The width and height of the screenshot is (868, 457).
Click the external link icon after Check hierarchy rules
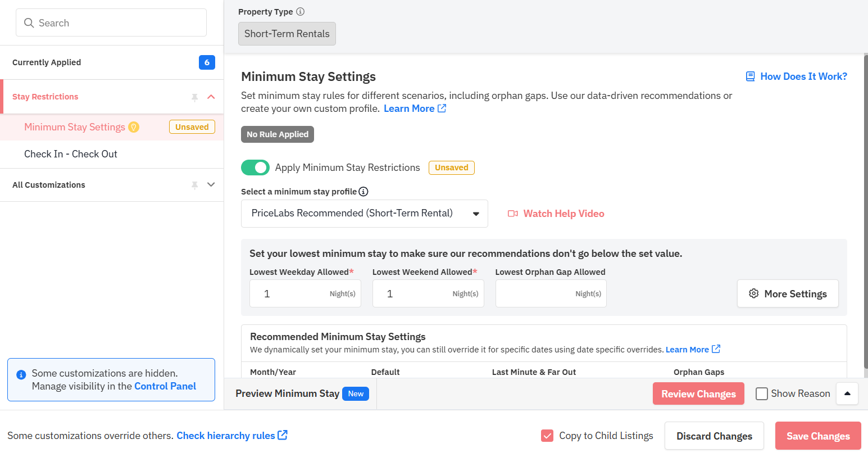tap(283, 435)
